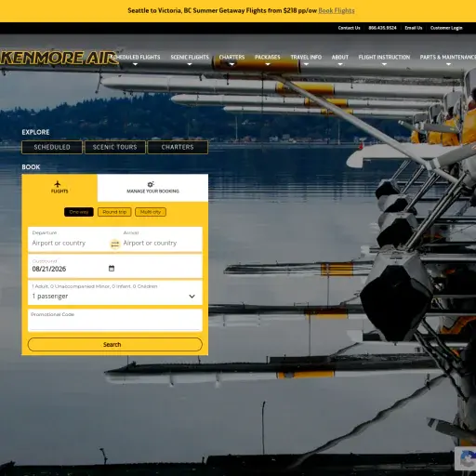
Task: Click the swap airports icon
Action: tap(115, 245)
